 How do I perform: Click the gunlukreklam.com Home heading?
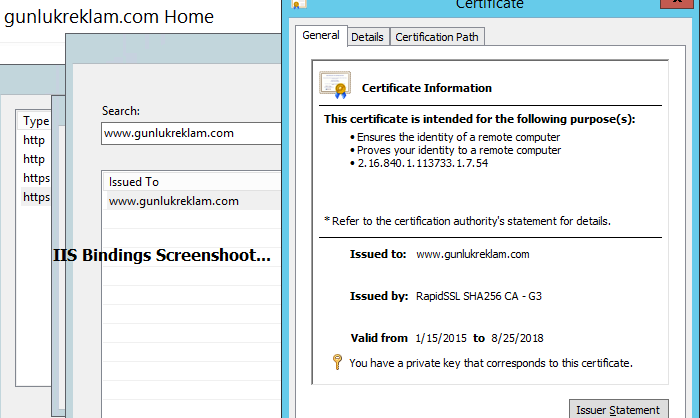pos(109,17)
